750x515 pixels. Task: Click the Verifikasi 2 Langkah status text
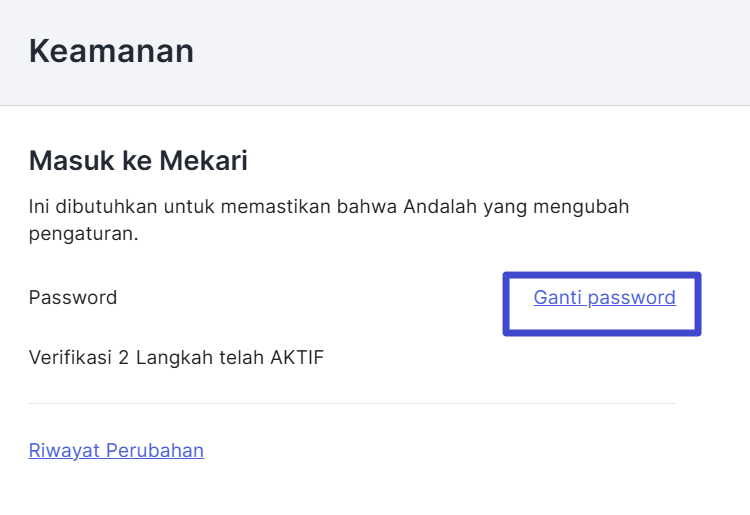[x=176, y=357]
